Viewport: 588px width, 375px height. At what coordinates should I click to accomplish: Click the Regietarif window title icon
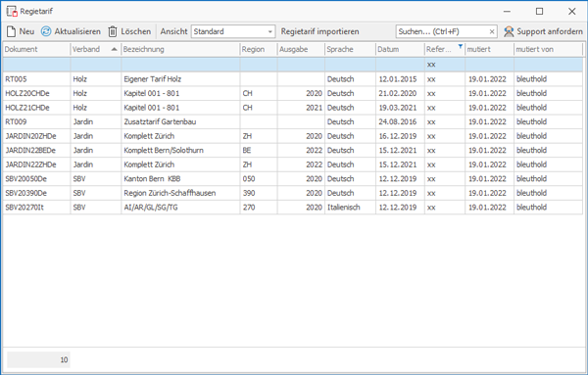(x=12, y=11)
